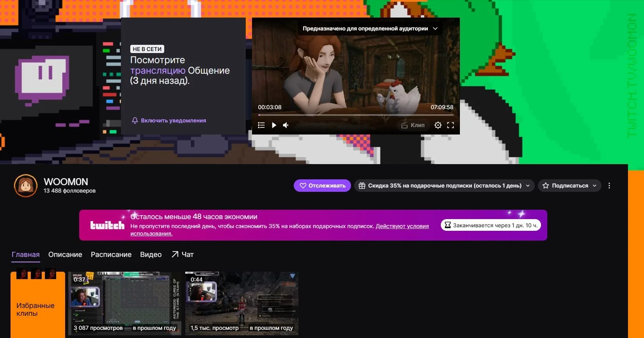Click the Подписаться subscribe button
Viewport: 644px width, 338px height.
(x=569, y=186)
